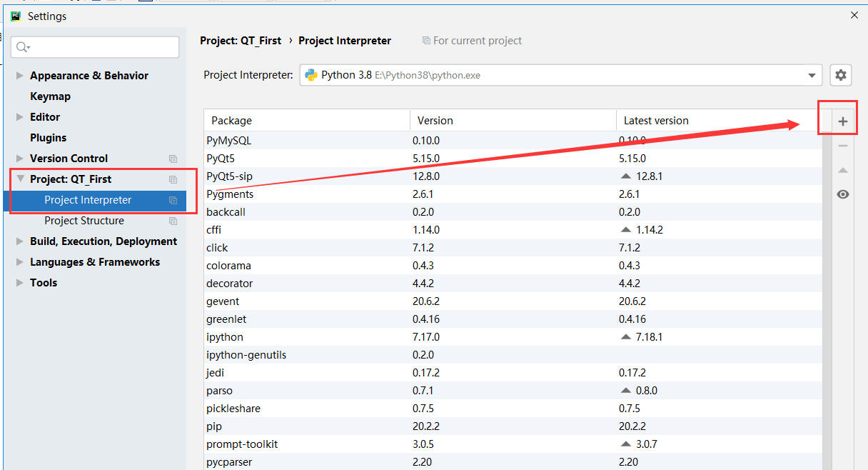Expand Build, Execution, Deployment section
The width and height of the screenshot is (868, 470).
19,241
